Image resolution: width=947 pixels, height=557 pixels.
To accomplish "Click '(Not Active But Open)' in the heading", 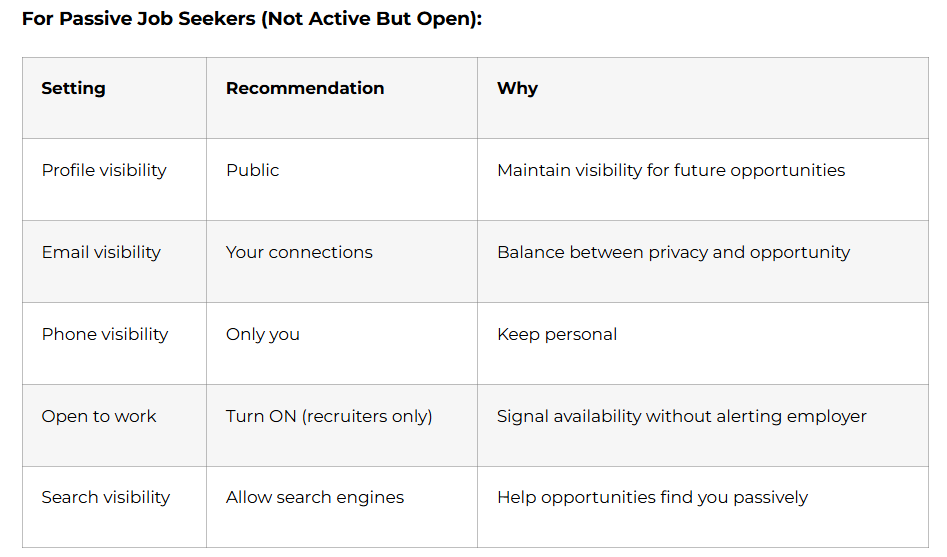I will click(x=371, y=19).
